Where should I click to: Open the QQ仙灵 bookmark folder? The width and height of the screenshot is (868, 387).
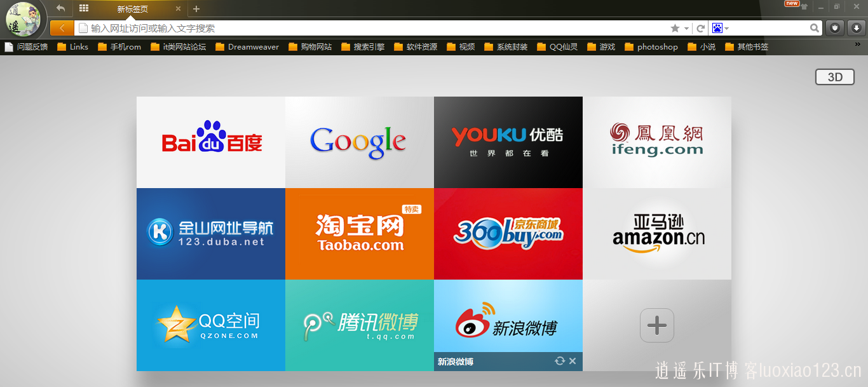[557, 46]
